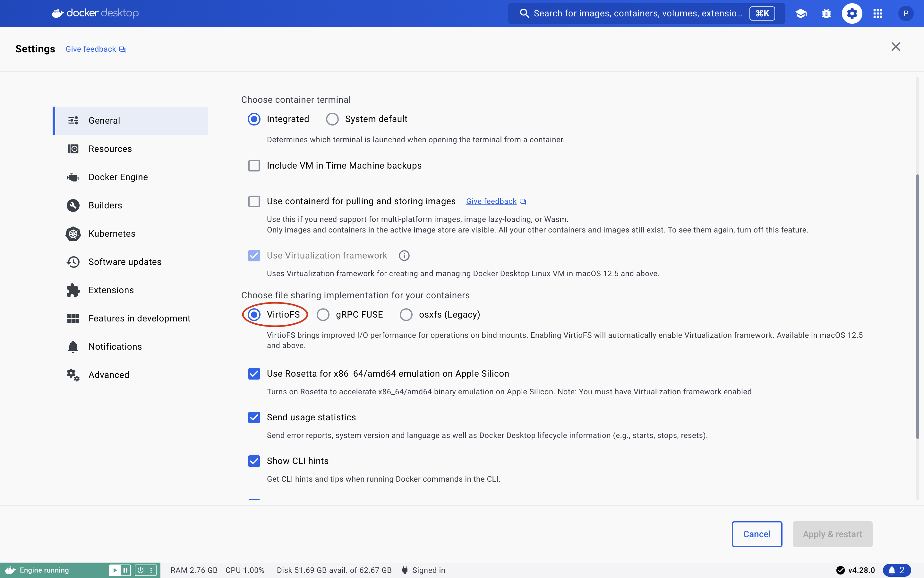Enable Include VM in Time Machine backups
924x578 pixels.
click(254, 165)
